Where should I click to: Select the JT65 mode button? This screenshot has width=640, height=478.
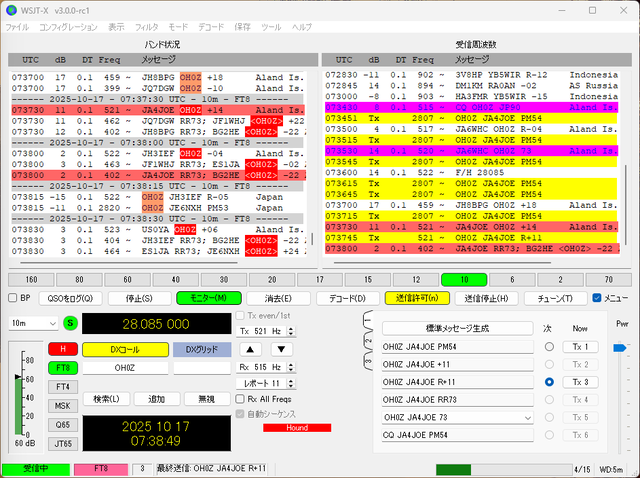pos(63,444)
